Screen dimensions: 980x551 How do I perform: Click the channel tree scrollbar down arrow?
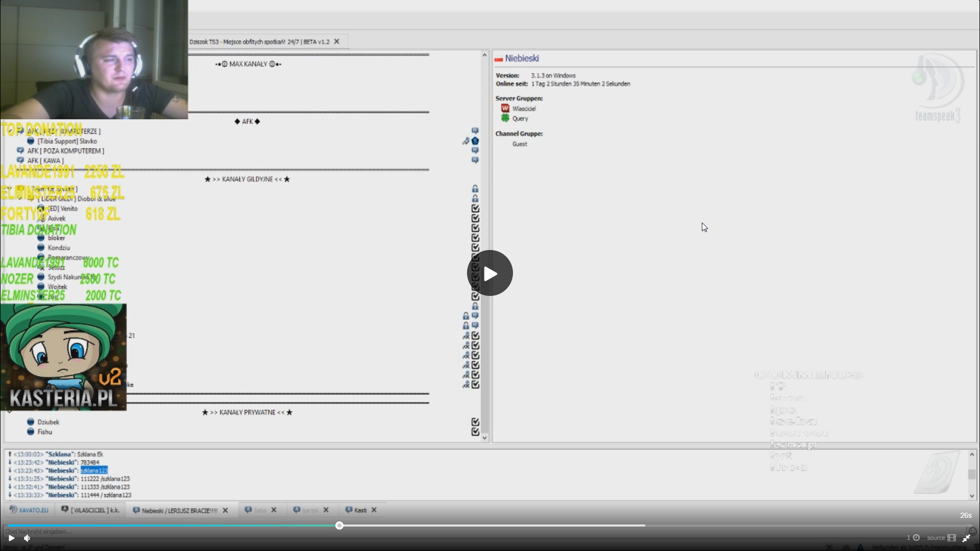point(484,438)
